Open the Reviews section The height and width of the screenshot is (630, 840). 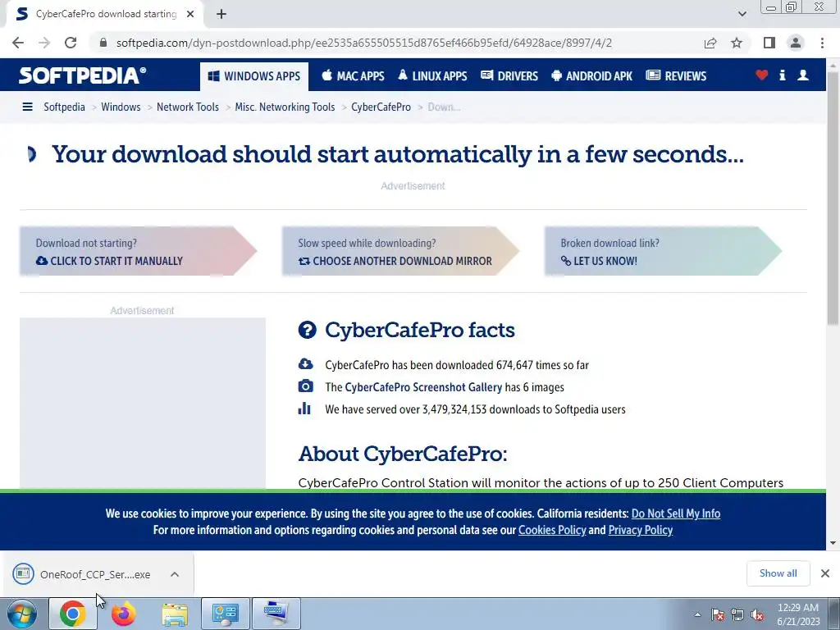tap(676, 76)
